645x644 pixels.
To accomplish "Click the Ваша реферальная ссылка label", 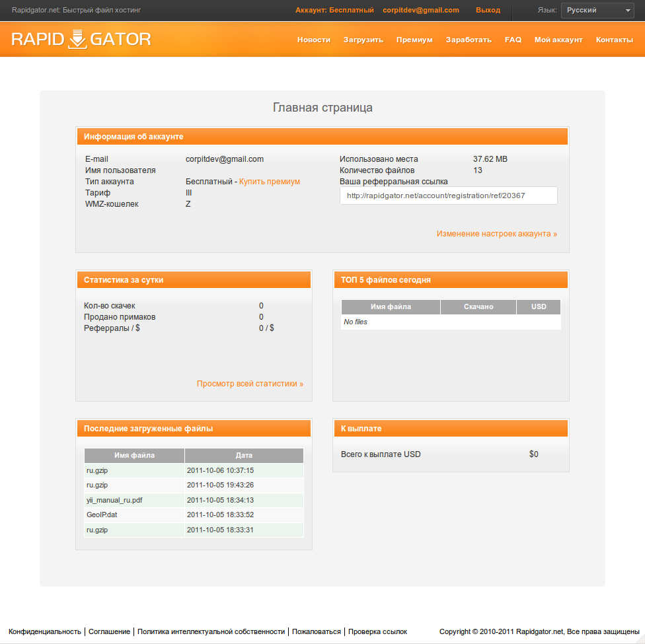I will [x=394, y=182].
